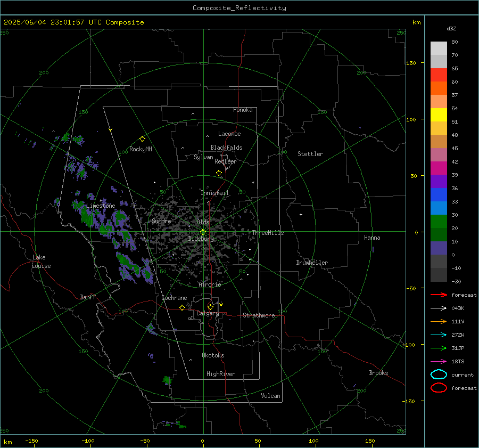
Task: Click the Sylvan label on map
Action: coord(203,157)
